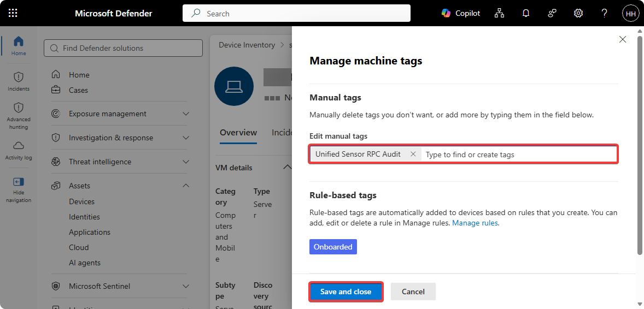Viewport: 644px width, 309px height.
Task: Click the Cancel button
Action: tap(413, 292)
